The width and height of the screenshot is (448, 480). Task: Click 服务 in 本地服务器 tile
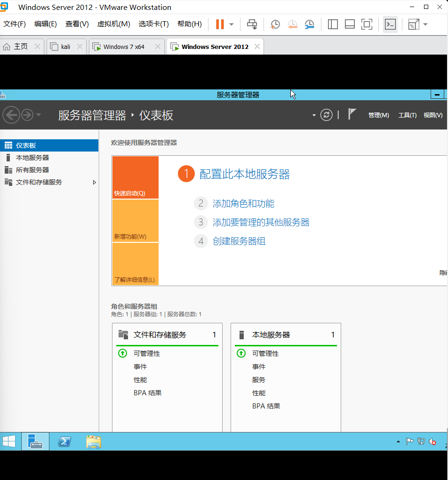[x=258, y=380]
